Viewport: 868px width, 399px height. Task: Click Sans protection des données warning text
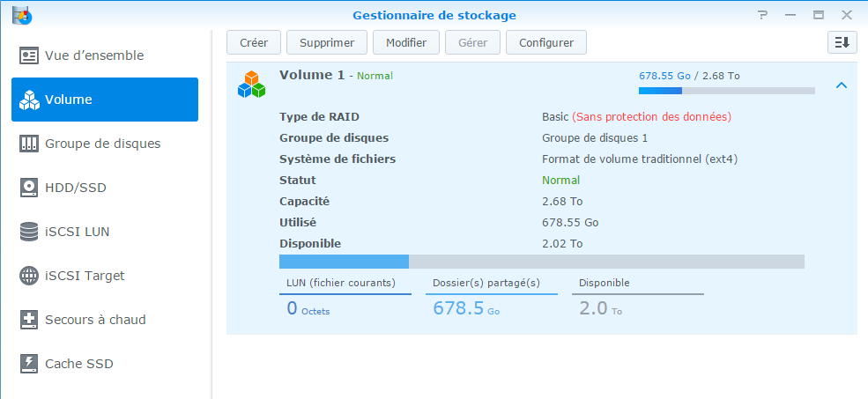(x=651, y=117)
